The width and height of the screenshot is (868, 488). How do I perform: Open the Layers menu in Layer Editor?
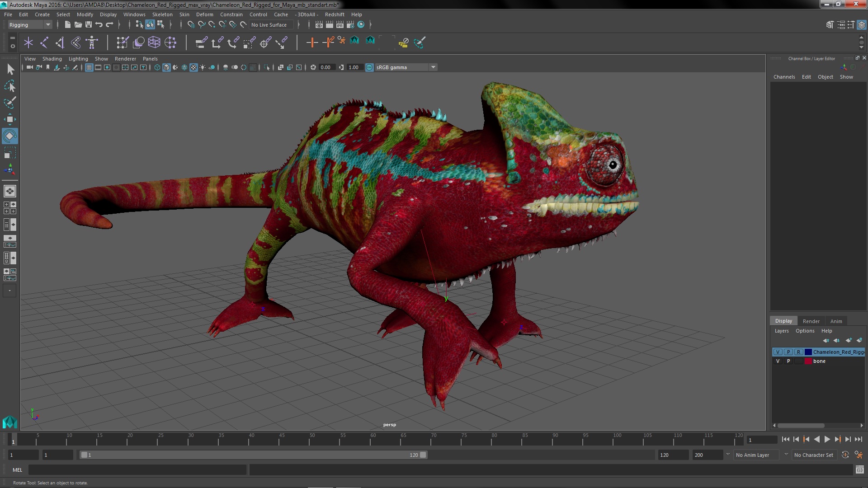tap(781, 331)
